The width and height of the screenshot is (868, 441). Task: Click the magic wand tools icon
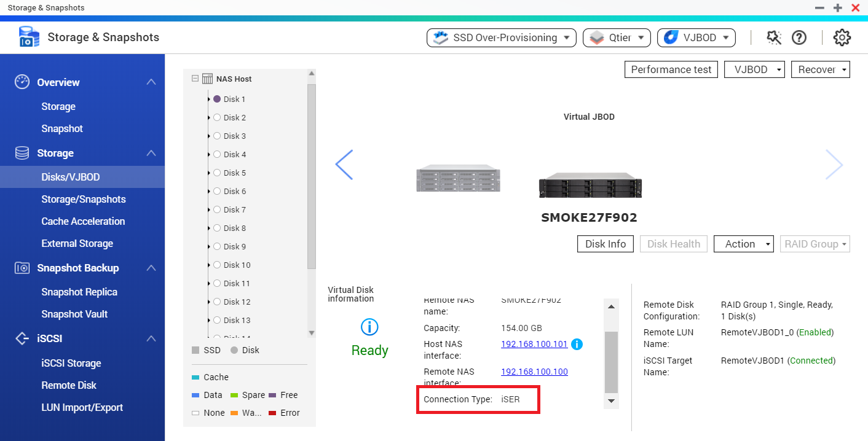pos(773,37)
